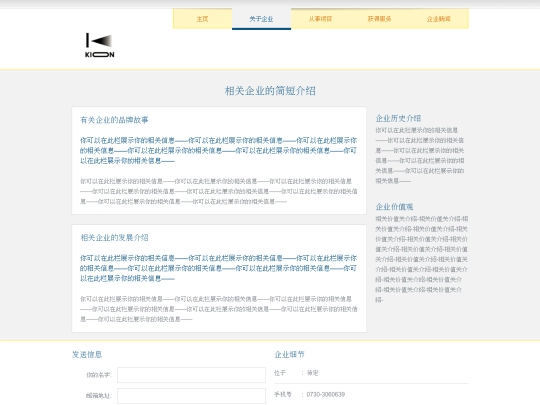The width and height of the screenshot is (540, 405).
Task: Click the 你的名字 field label
Action: pos(99,375)
